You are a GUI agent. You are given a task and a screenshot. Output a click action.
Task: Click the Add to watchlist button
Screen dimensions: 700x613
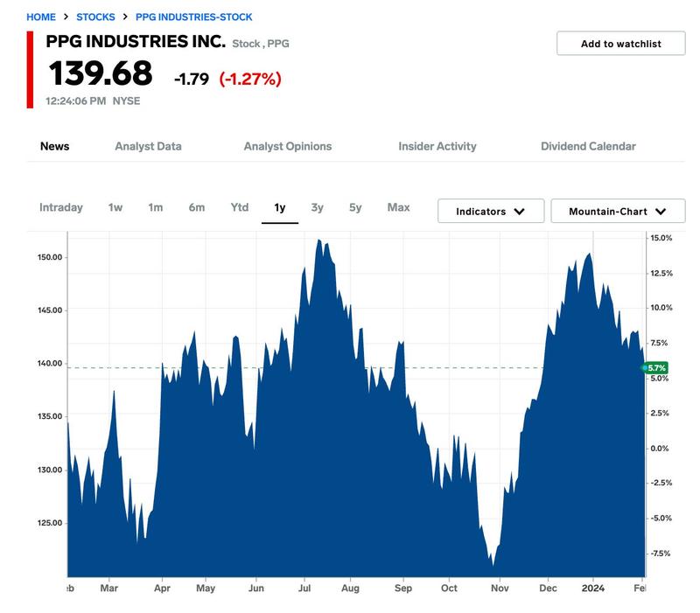click(x=620, y=43)
